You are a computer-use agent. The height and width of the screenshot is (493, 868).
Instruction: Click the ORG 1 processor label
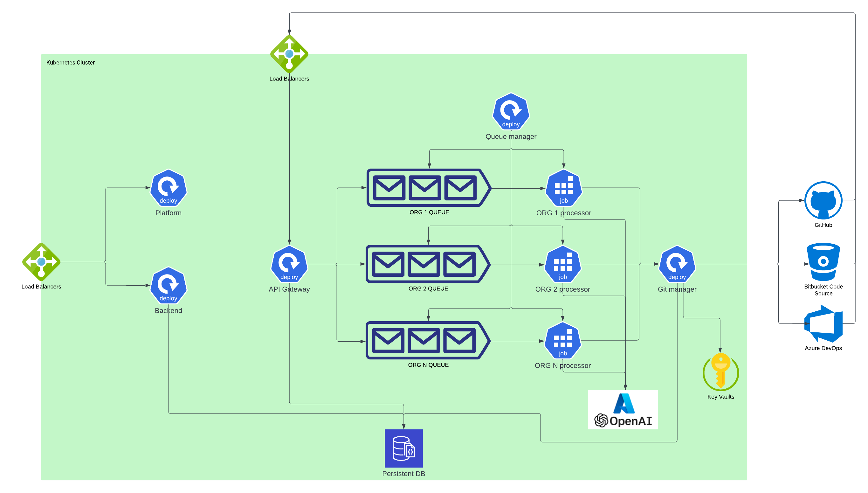click(563, 213)
